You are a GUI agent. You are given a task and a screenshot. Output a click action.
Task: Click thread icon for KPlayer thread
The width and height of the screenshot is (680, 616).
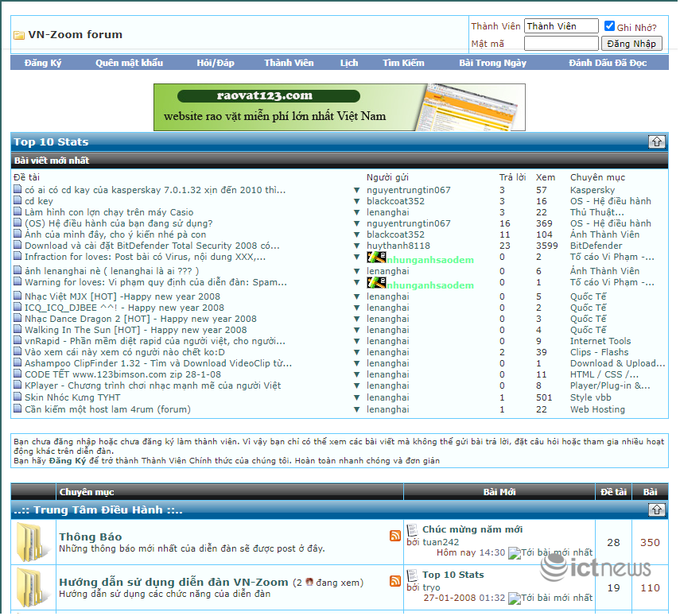(x=17, y=385)
